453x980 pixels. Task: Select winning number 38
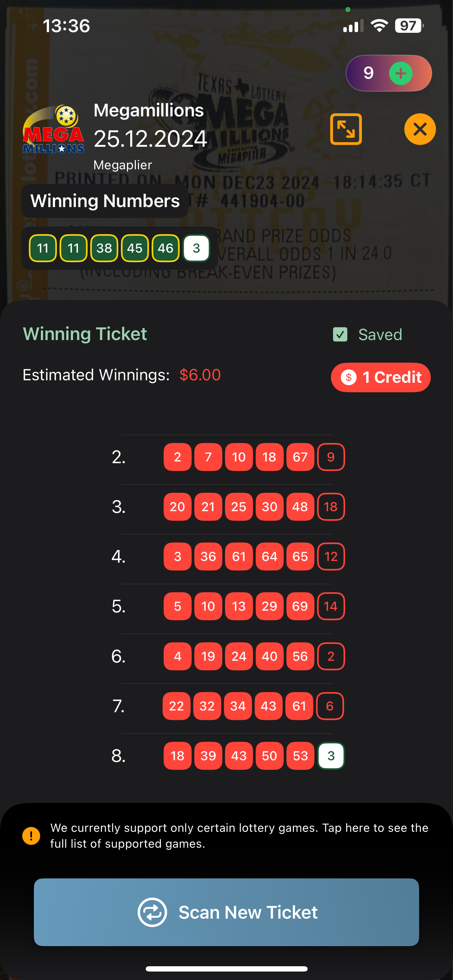coord(104,248)
